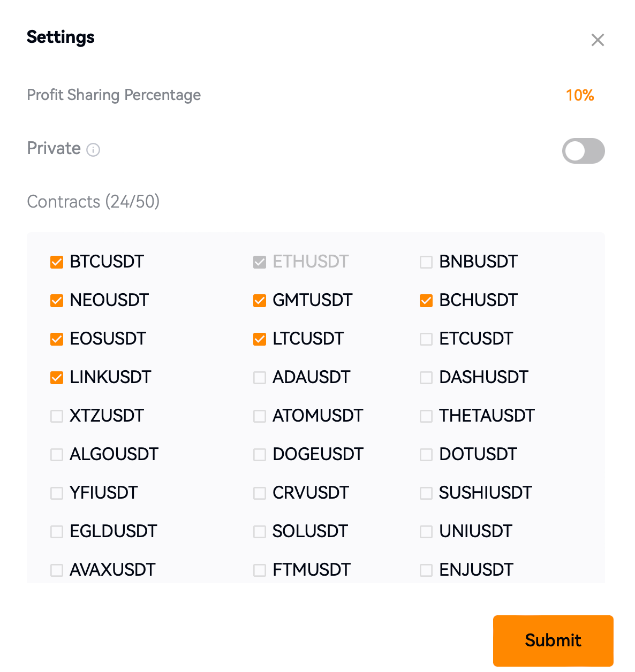Click the Submit button
Image resolution: width=635 pixels, height=672 pixels.
pyautogui.click(x=553, y=640)
